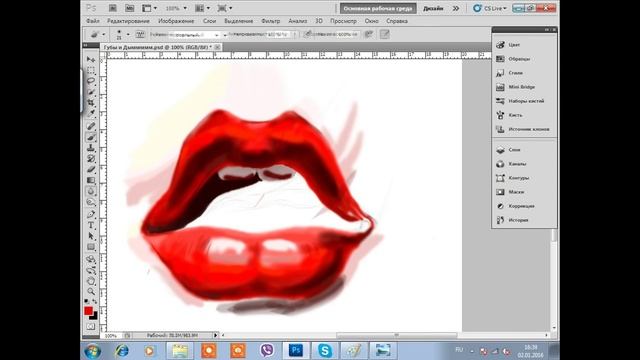
Task: Open status bar info arrow menu
Action: [216, 335]
